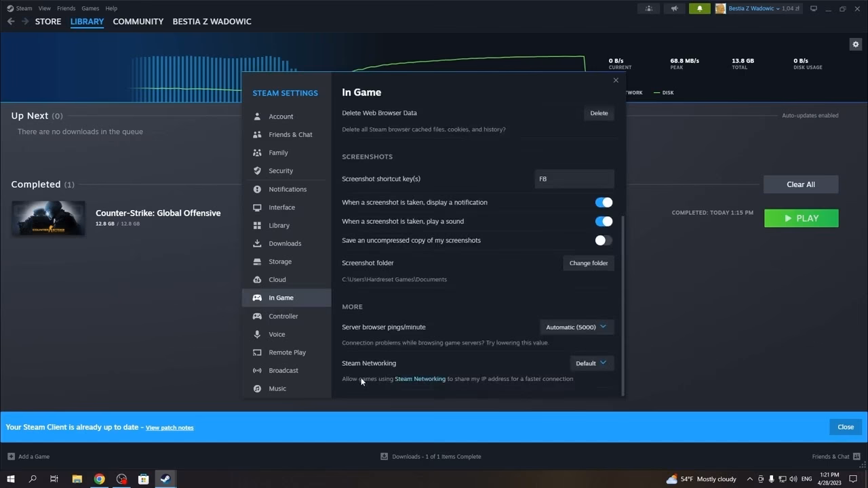
Task: Click the green notification bell icon
Action: [x=699, y=9]
